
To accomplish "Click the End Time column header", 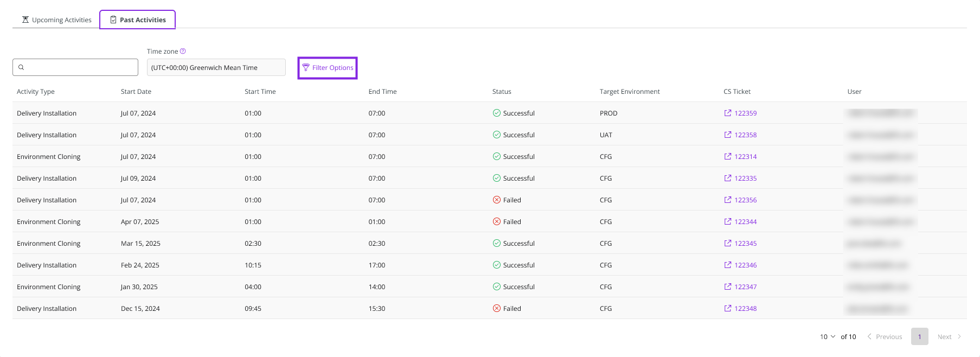I will 382,91.
